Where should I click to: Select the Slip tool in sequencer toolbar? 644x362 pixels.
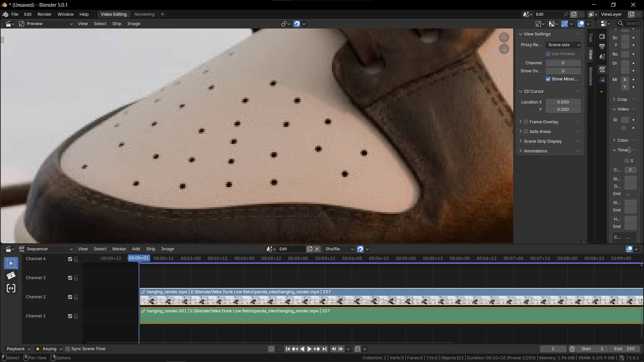tap(11, 288)
